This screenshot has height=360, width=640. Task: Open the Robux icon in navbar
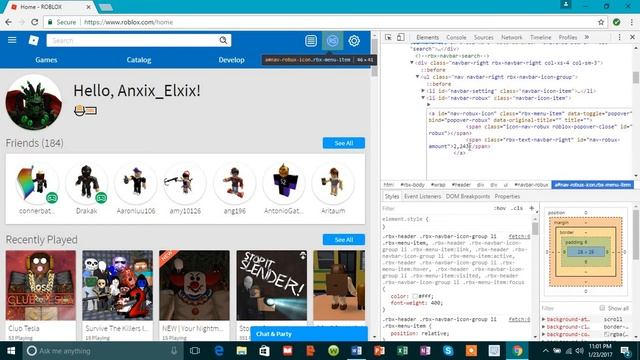pyautogui.click(x=332, y=40)
